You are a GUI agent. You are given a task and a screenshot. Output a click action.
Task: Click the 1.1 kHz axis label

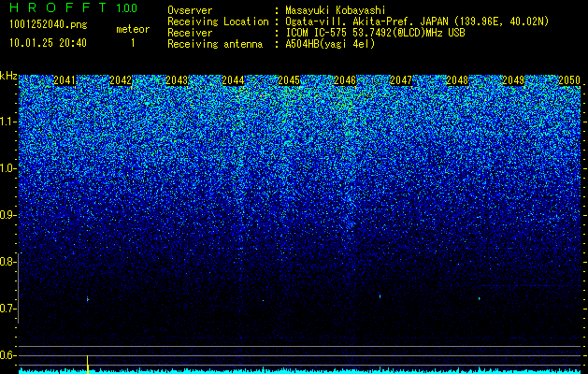click(x=8, y=122)
